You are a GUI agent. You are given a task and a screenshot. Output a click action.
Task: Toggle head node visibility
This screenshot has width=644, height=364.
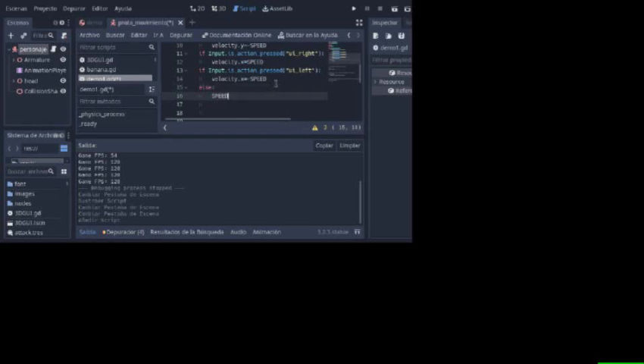63,80
